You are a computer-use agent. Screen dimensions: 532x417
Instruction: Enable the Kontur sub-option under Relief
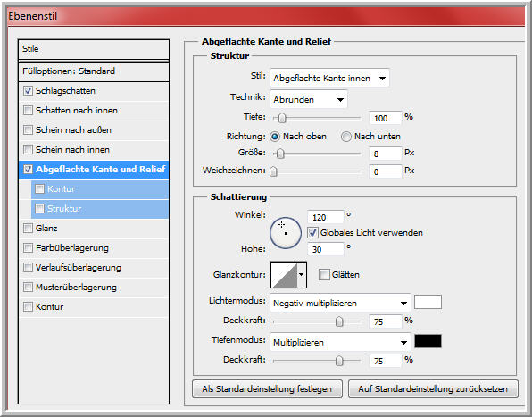click(x=39, y=189)
